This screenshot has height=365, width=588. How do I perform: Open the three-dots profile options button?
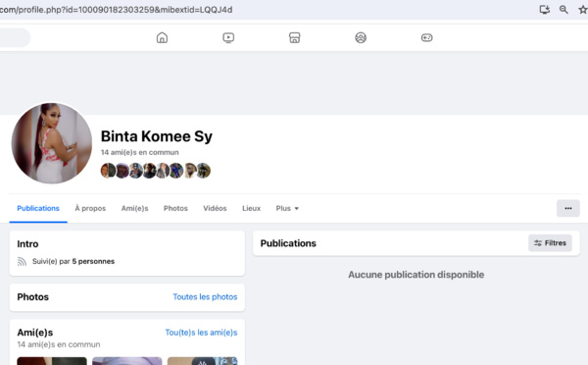[x=568, y=208]
